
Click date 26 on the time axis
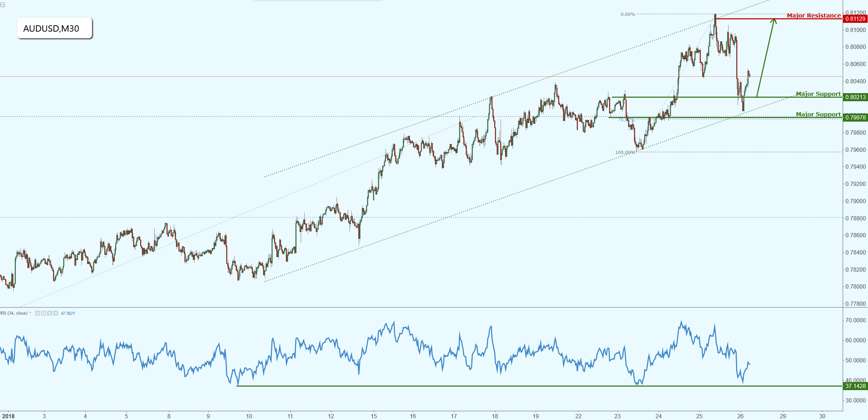[x=740, y=416]
